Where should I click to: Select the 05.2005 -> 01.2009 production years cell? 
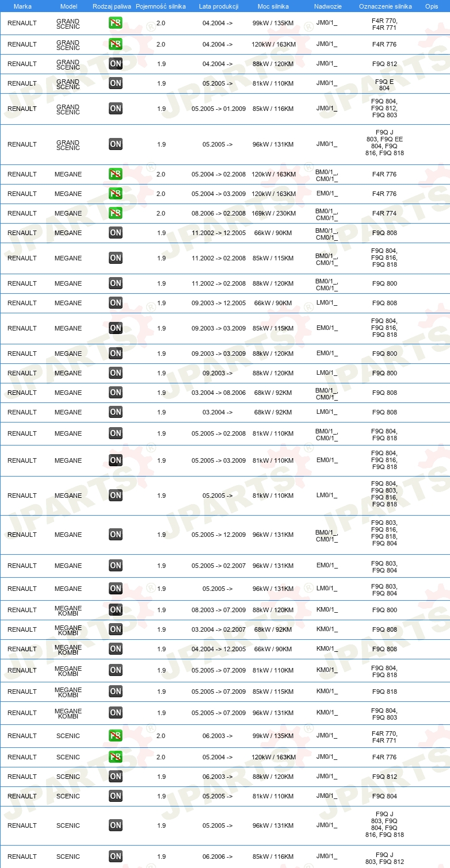(219, 109)
